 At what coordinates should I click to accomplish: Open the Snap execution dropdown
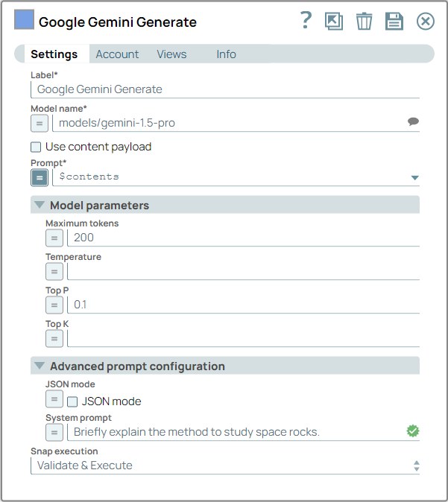(224, 466)
